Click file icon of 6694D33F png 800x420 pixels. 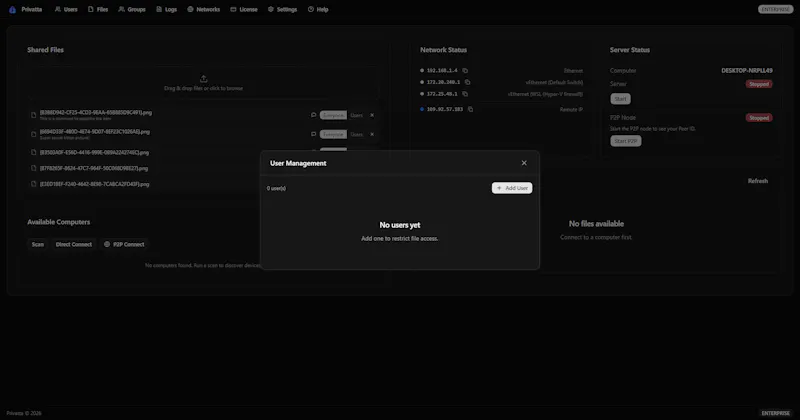(x=34, y=134)
